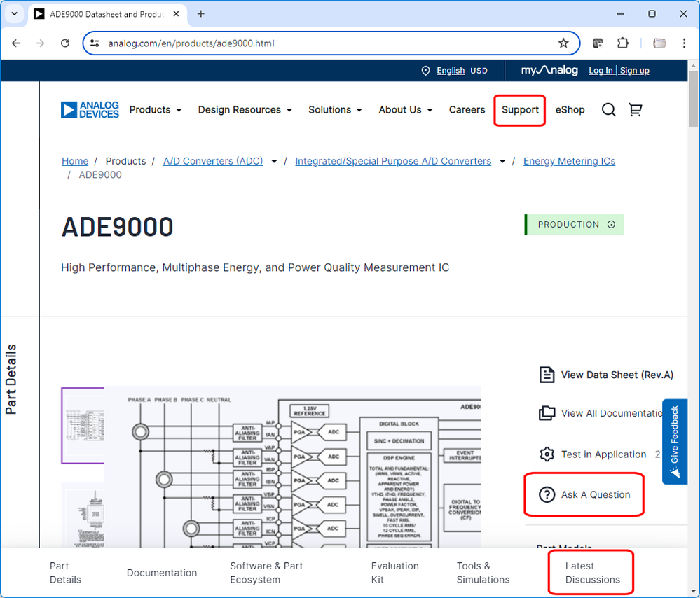Open tab search chevron in title bar
700x598 pixels.
(x=14, y=14)
